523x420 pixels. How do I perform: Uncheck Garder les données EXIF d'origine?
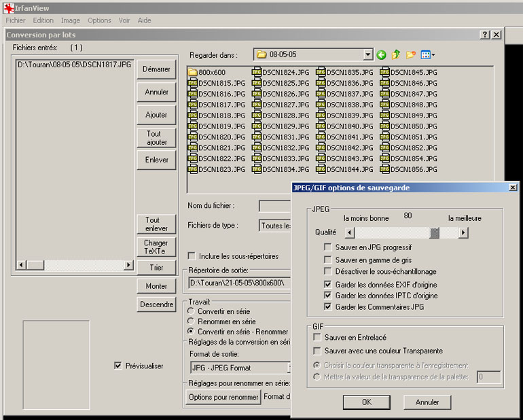point(328,285)
